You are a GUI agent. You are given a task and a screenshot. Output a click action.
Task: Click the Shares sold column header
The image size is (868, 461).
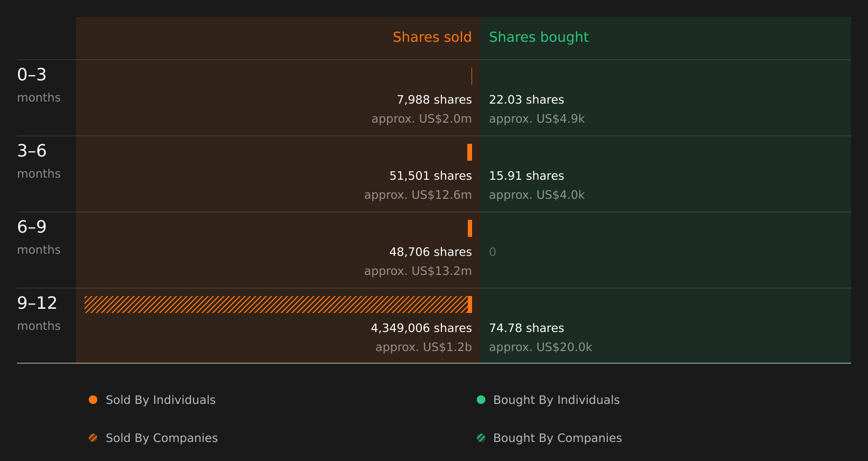click(432, 37)
